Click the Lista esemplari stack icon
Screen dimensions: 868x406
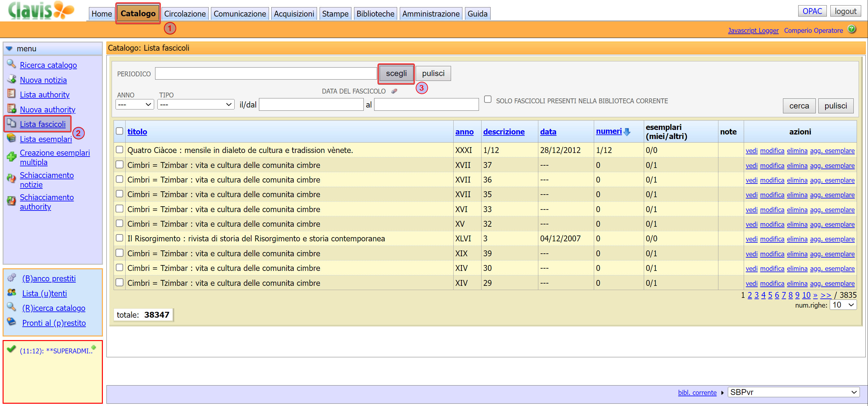(x=11, y=138)
